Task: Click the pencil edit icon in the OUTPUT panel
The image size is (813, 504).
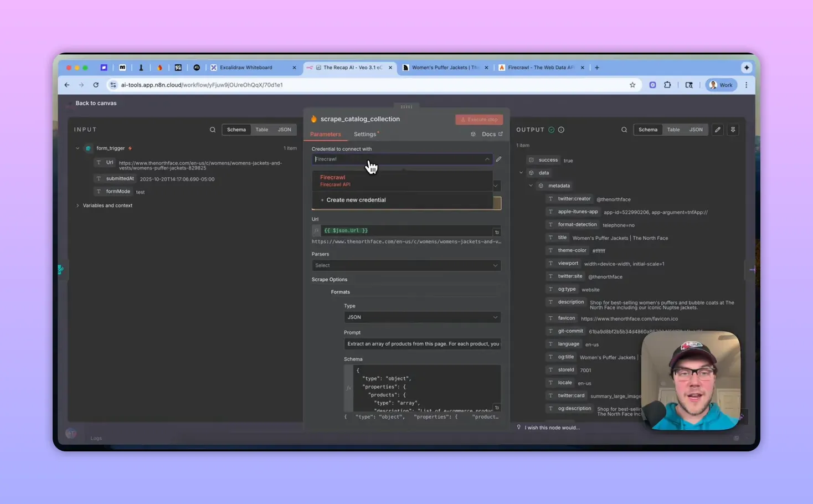Action: pos(718,130)
